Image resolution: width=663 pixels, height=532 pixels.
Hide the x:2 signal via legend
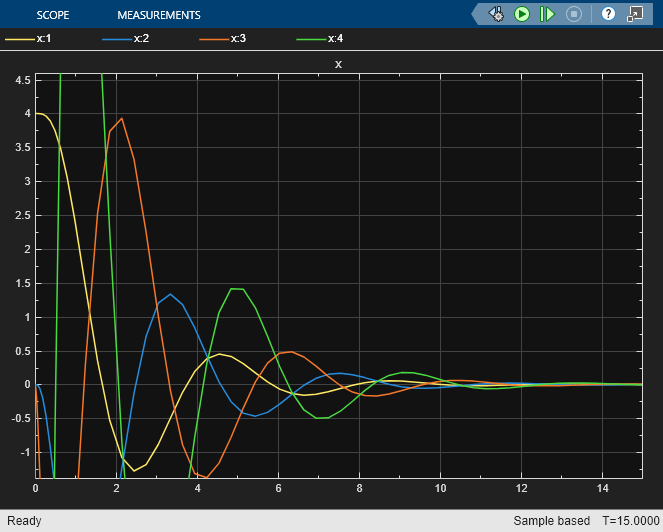141,39
